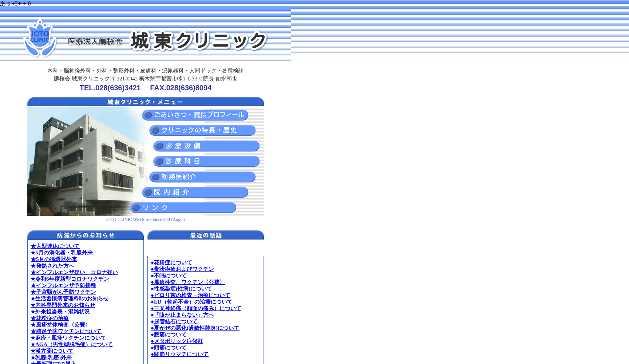
Task: Open ★大型連休について notice
Action: pos(55,246)
